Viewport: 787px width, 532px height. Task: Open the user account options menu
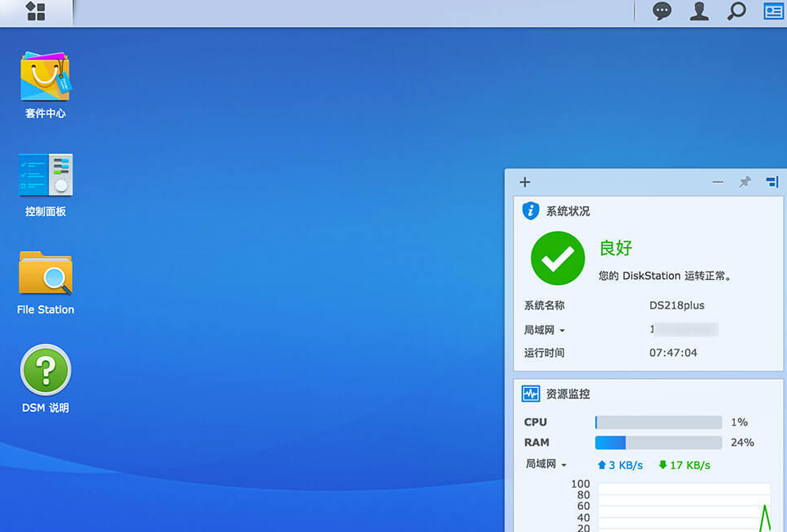click(699, 11)
